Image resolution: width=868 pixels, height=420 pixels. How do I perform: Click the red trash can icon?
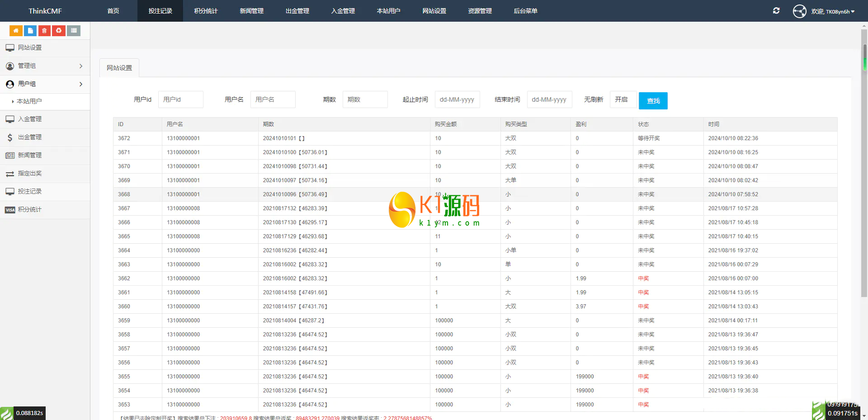click(x=44, y=31)
